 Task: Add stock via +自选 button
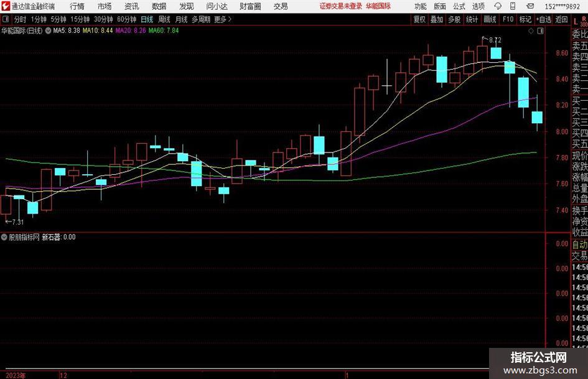[x=544, y=19]
